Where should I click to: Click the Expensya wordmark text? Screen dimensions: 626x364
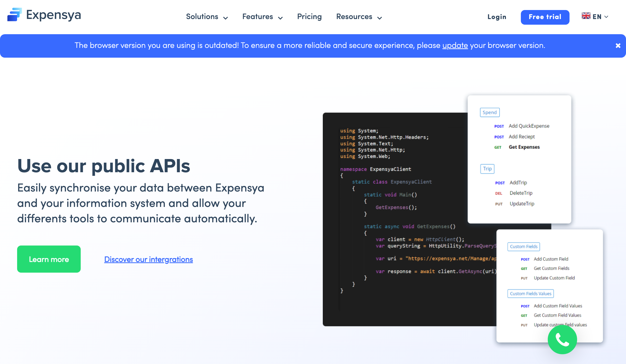tap(54, 15)
